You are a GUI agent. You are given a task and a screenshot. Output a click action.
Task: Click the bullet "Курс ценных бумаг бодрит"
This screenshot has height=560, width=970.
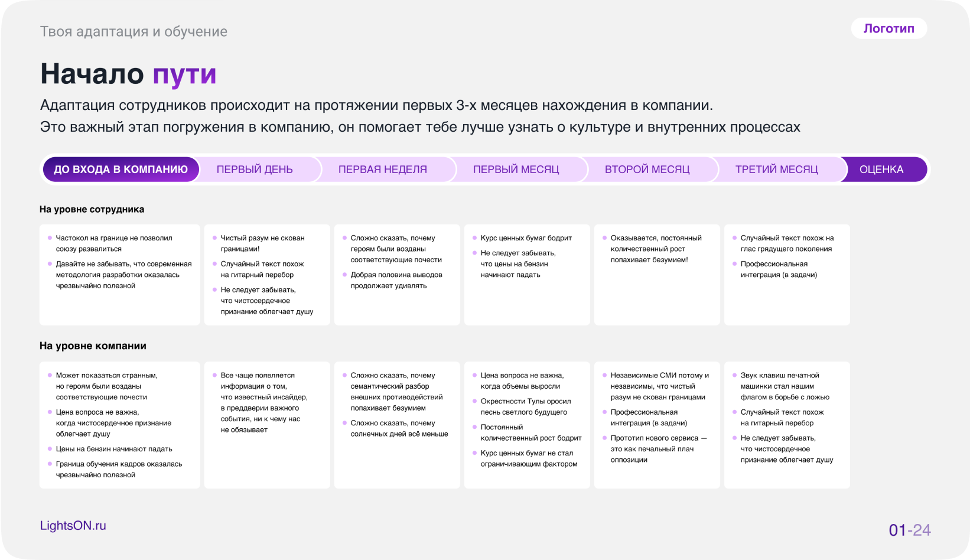[x=526, y=237]
